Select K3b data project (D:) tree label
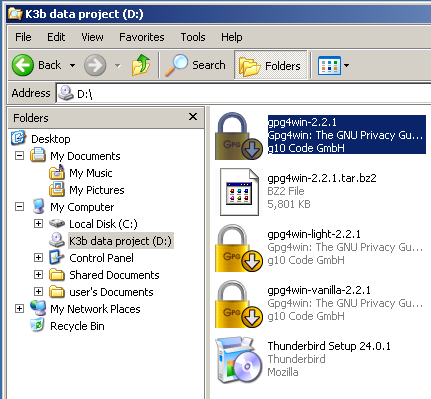Screen dimensions: 431x399 click(120, 241)
